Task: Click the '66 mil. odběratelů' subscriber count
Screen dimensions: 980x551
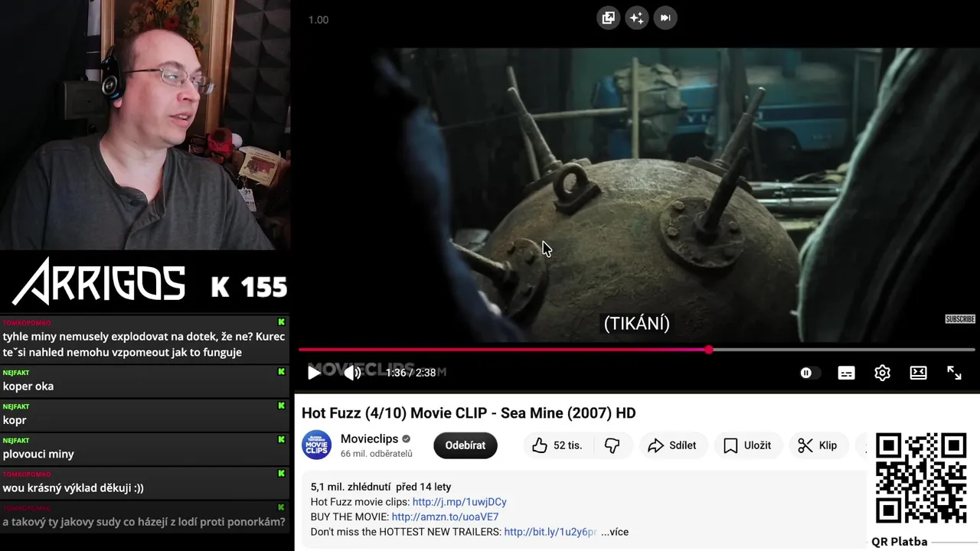Action: click(x=377, y=454)
